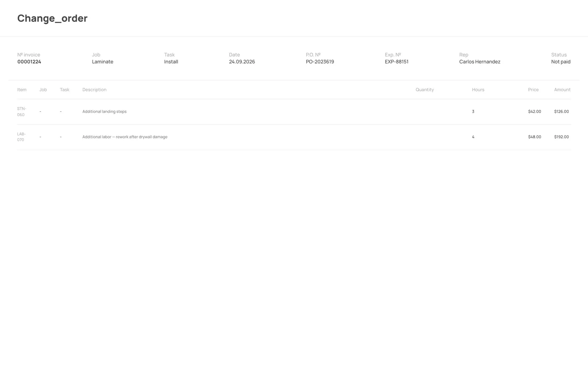This screenshot has height=368, width=588.
Task: Click the Change_order page title
Action: click(x=52, y=18)
